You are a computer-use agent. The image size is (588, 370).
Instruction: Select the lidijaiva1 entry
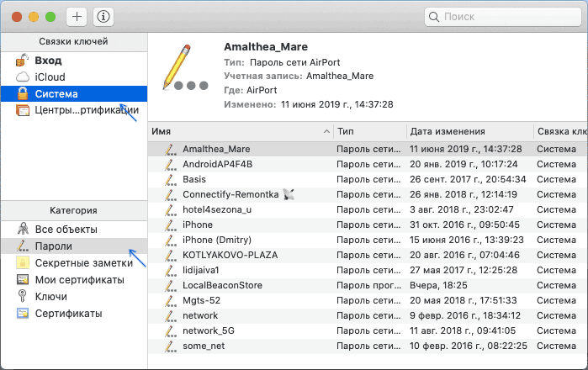(368, 270)
